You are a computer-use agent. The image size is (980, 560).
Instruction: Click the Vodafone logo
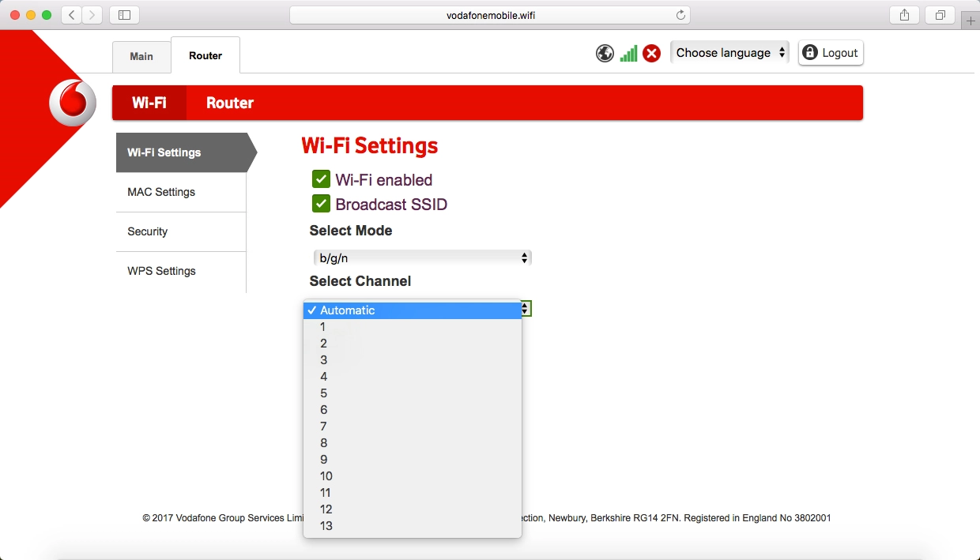pos(72,103)
